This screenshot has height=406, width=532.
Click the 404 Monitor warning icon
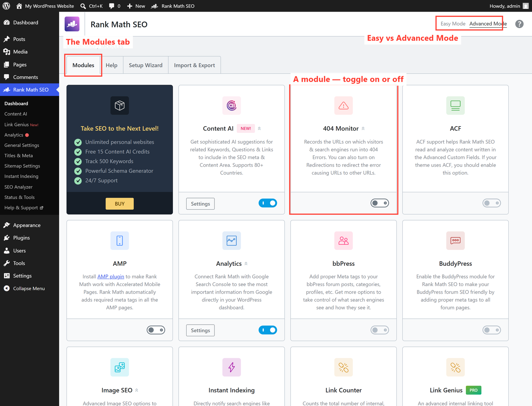[343, 106]
